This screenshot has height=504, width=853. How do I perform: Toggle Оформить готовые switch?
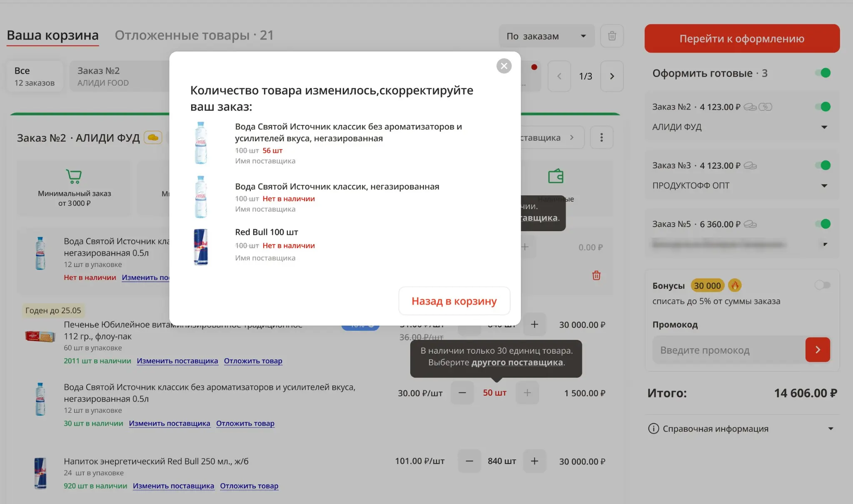(x=823, y=73)
